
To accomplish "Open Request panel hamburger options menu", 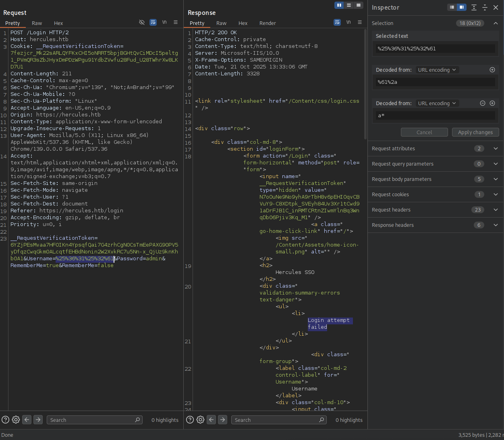I will click(x=176, y=23).
